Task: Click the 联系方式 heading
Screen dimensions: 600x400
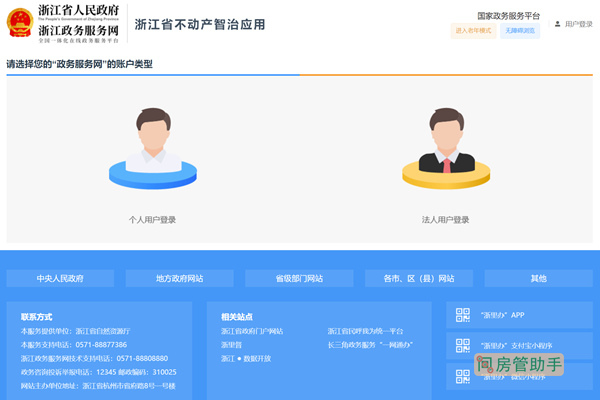Action: (x=36, y=317)
